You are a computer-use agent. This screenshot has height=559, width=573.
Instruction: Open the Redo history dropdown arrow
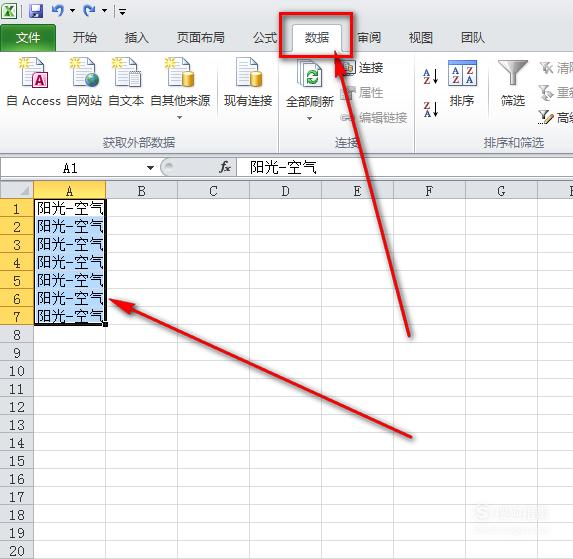[x=105, y=11]
